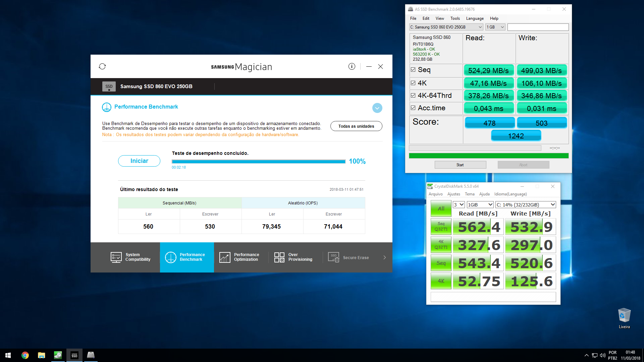Toggle the Seq test checkbox in AS SSD
644x362 pixels.
point(413,70)
